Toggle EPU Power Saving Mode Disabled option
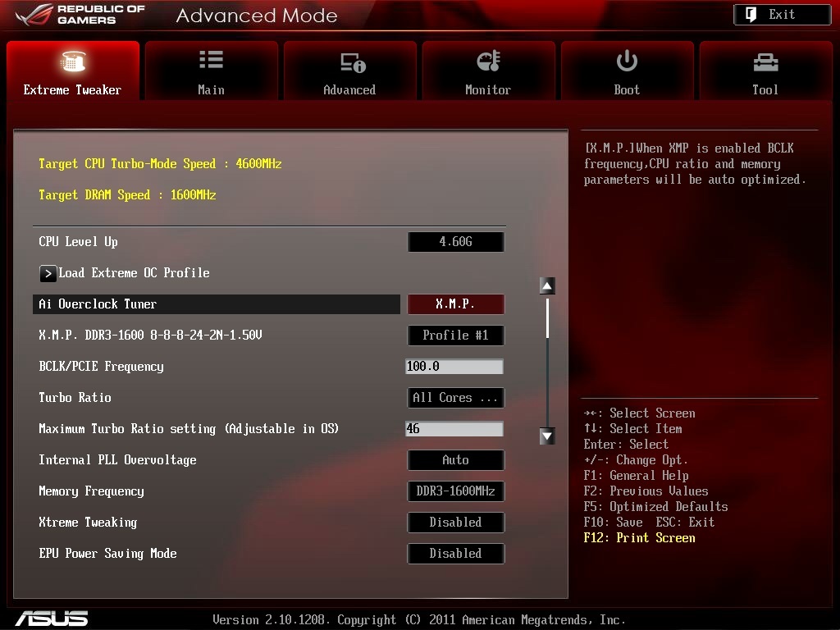840x630 pixels. [456, 554]
